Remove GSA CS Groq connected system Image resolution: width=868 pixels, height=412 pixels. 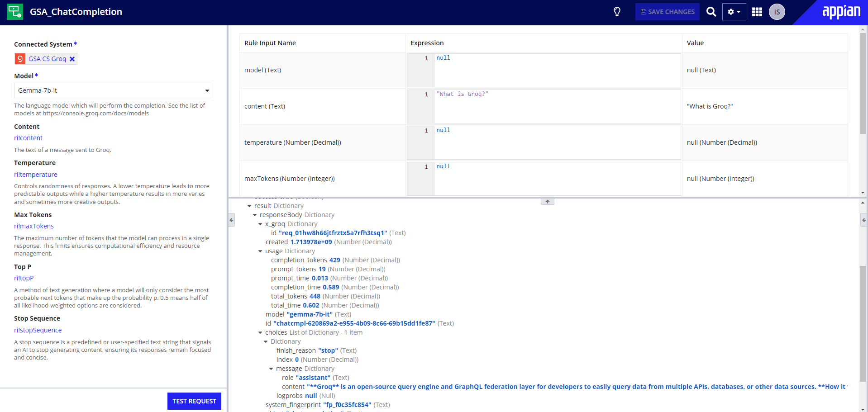coord(72,59)
